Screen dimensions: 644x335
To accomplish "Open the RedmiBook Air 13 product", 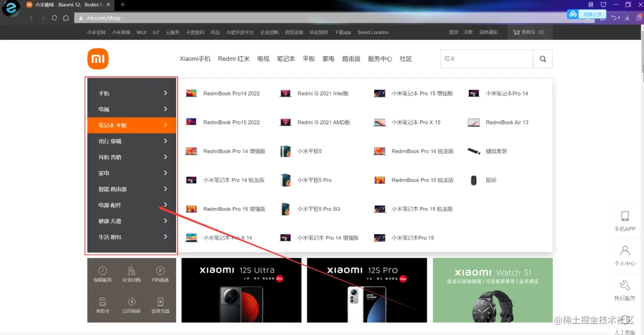I will click(498, 122).
